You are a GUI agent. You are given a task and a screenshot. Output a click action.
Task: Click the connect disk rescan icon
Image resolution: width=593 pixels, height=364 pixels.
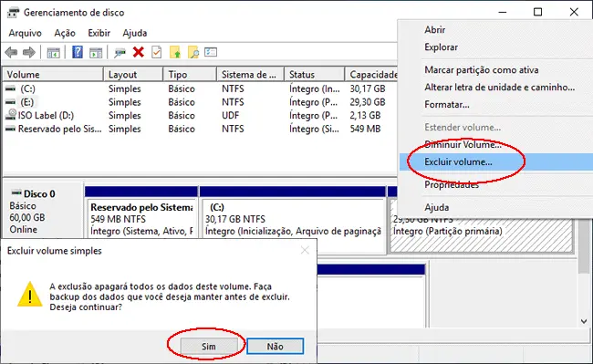click(120, 52)
